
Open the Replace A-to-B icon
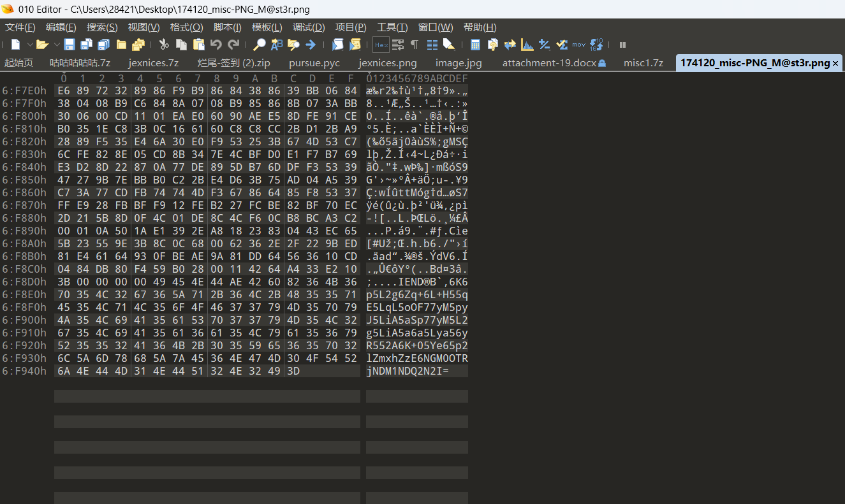click(x=277, y=45)
